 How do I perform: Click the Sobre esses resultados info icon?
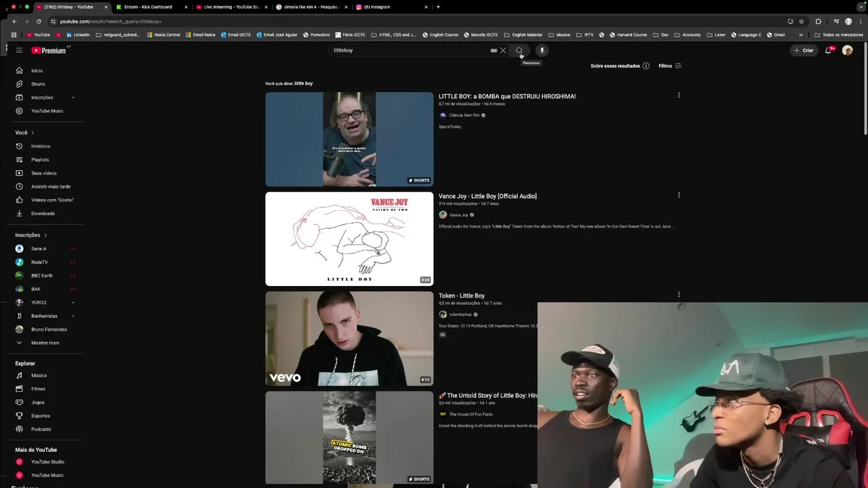click(646, 66)
